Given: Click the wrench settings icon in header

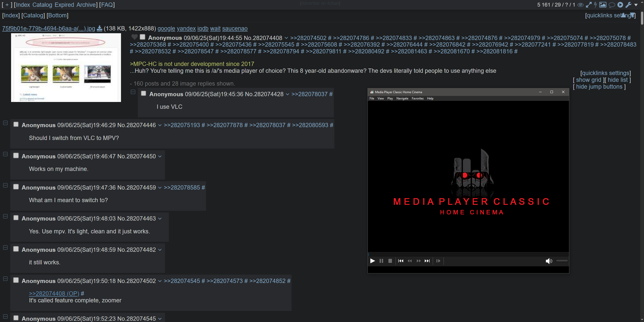Looking at the screenshot, I should [x=628, y=5].
